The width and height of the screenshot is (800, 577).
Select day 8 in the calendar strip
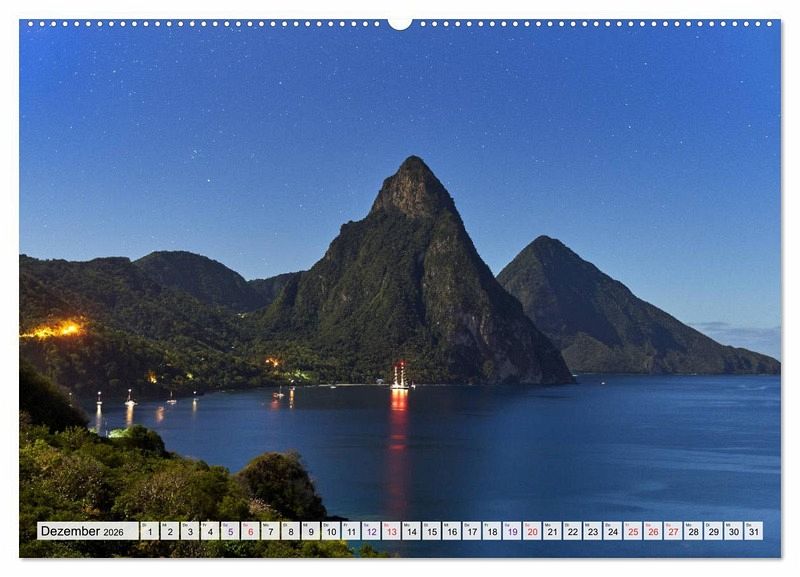(x=290, y=531)
